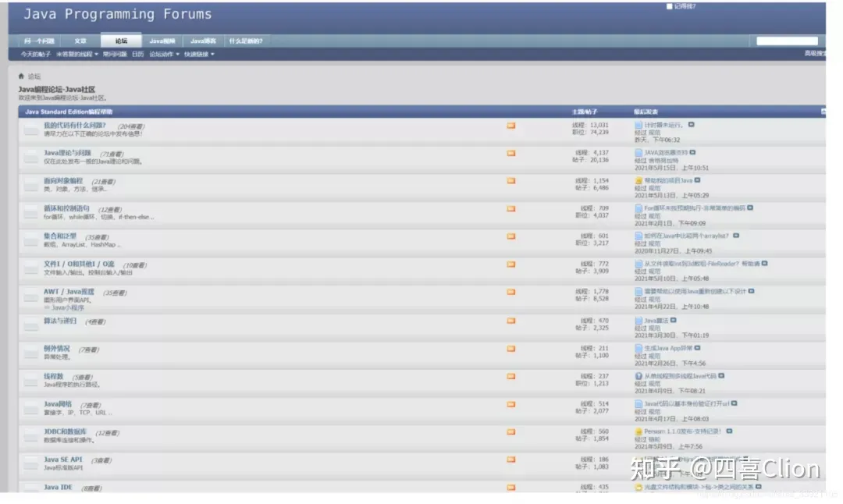The image size is (843, 504).
Task: Click go-to-last-post icon beside 计时器未运行
Action: [692, 125]
